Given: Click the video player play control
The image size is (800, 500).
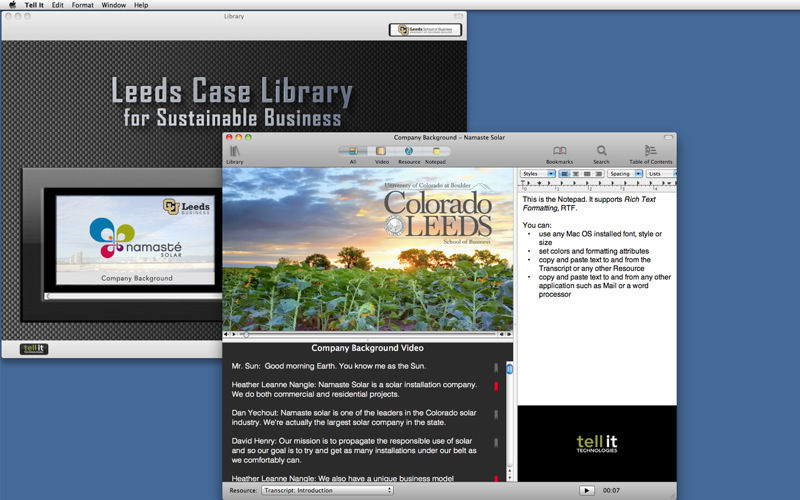Looking at the screenshot, I should (x=234, y=334).
